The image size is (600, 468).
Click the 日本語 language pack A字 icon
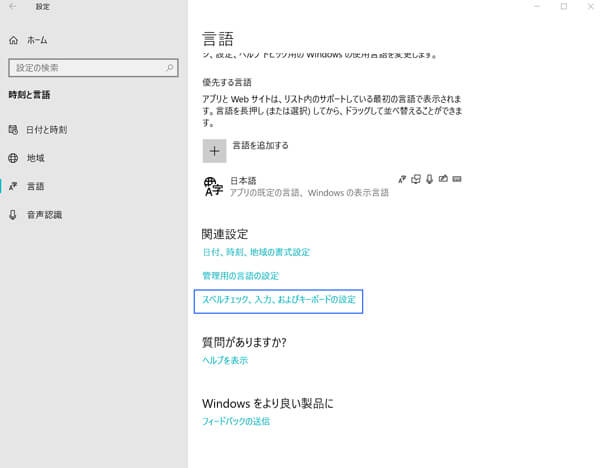point(213,186)
